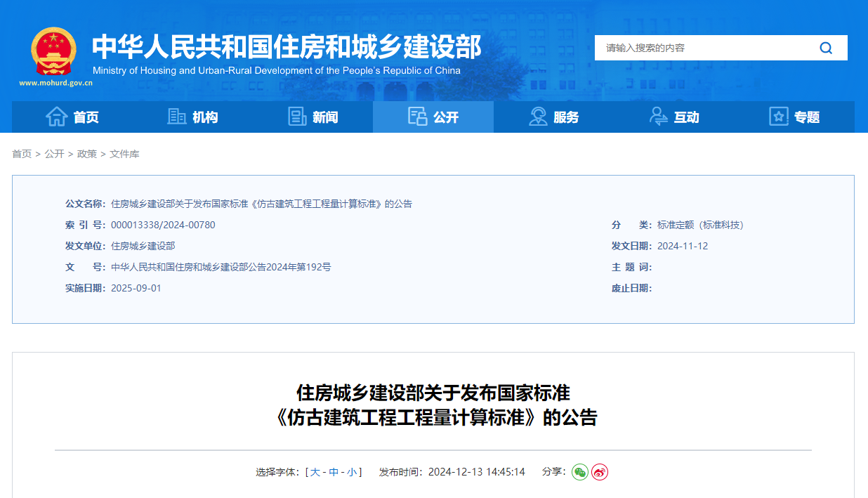The width and height of the screenshot is (868, 498).
Task: Select the 机构 building icon
Action: pyautogui.click(x=178, y=117)
